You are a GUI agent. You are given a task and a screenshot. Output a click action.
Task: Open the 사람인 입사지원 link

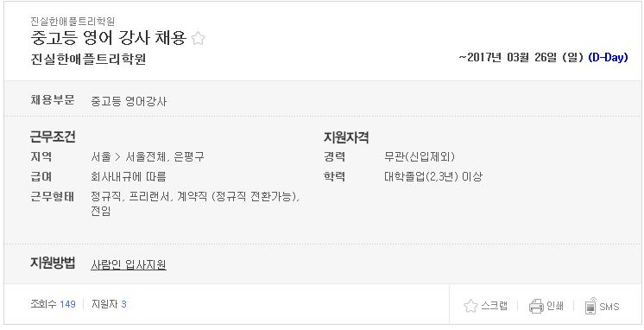pyautogui.click(x=129, y=264)
